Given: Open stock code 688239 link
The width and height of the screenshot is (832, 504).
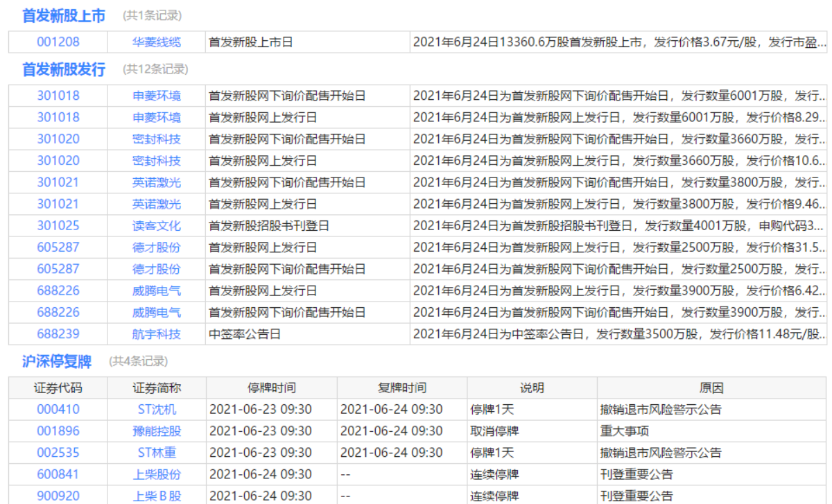Looking at the screenshot, I should 58,334.
